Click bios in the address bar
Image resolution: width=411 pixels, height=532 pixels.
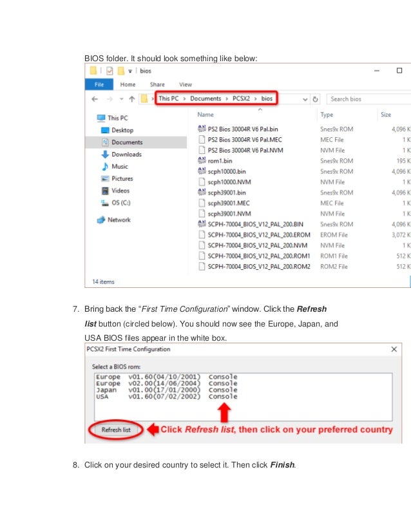[x=267, y=99]
